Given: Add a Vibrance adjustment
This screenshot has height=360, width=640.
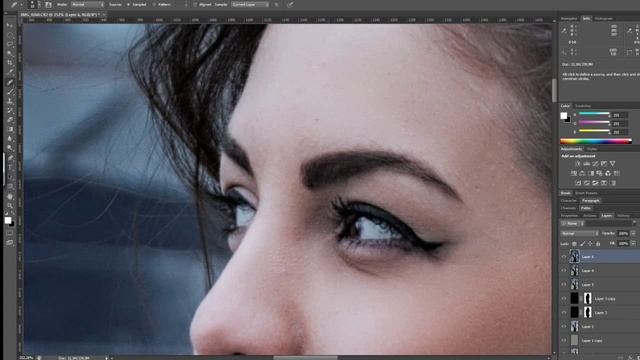Looking at the screenshot, I should [x=612, y=164].
